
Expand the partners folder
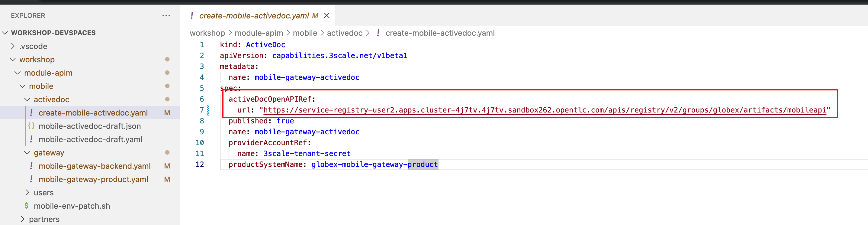pyautogui.click(x=22, y=219)
